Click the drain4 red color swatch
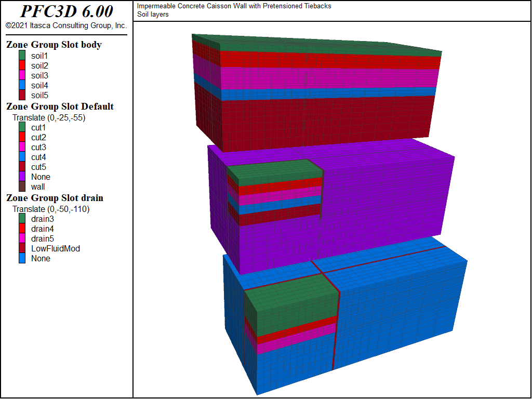This screenshot has height=399, width=532. [22, 229]
